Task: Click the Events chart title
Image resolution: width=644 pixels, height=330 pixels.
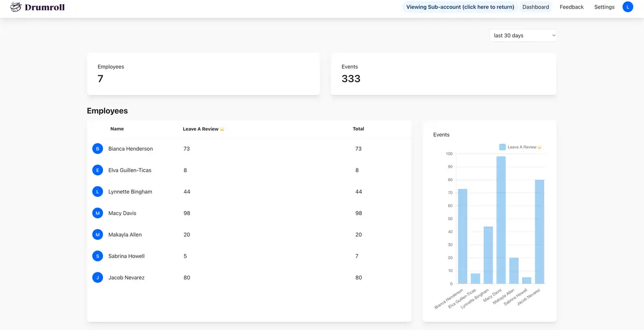Action: click(x=441, y=135)
